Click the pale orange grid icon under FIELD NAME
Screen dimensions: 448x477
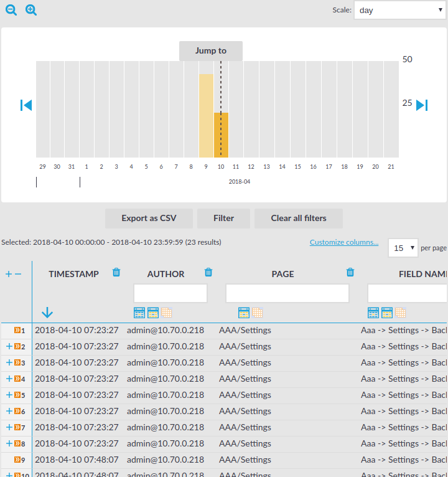(x=401, y=313)
